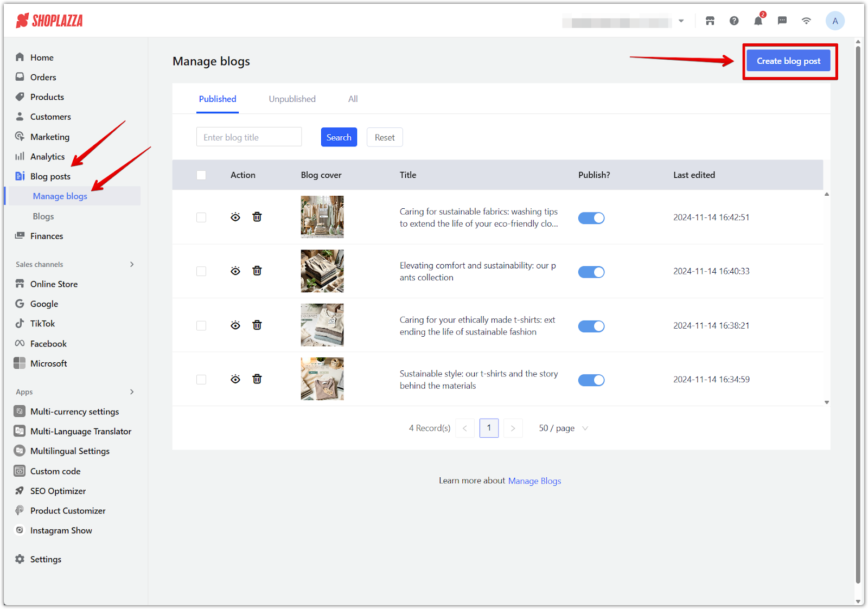Open the Instagram Show app icon
The image size is (868, 609).
coord(20,530)
